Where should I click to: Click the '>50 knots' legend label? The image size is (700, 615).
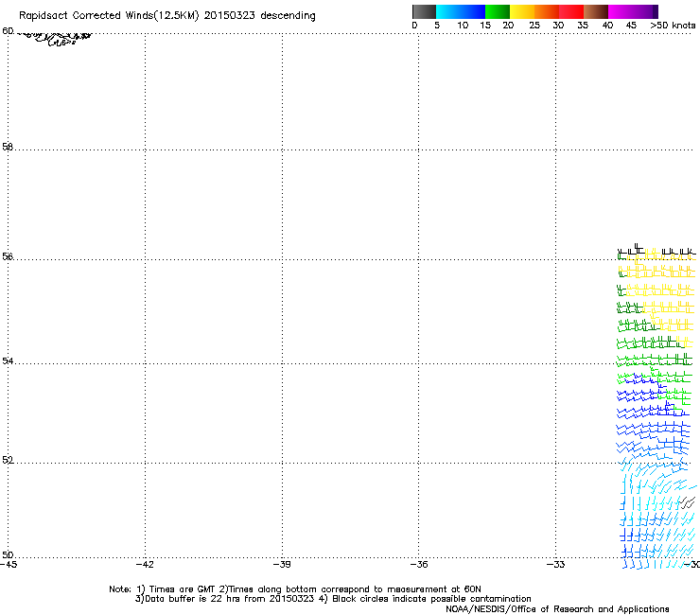tap(673, 26)
